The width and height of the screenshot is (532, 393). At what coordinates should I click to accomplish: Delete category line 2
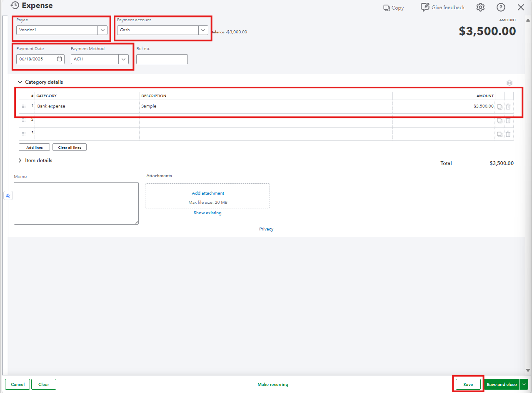click(x=508, y=120)
